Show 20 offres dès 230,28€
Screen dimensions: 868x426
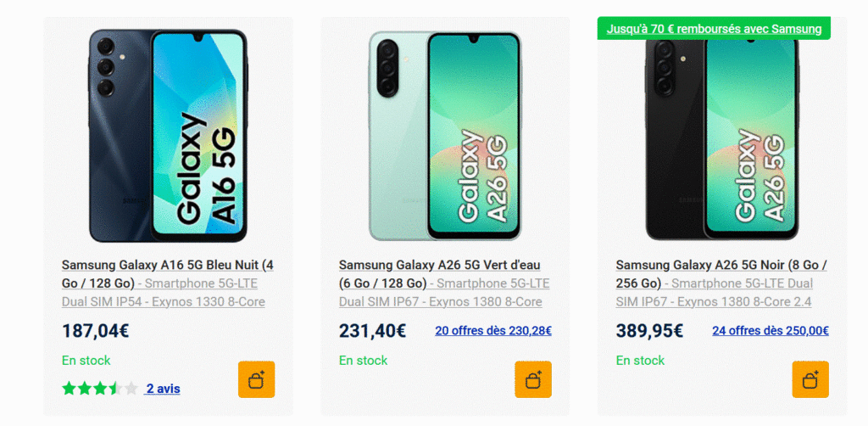coord(493,331)
